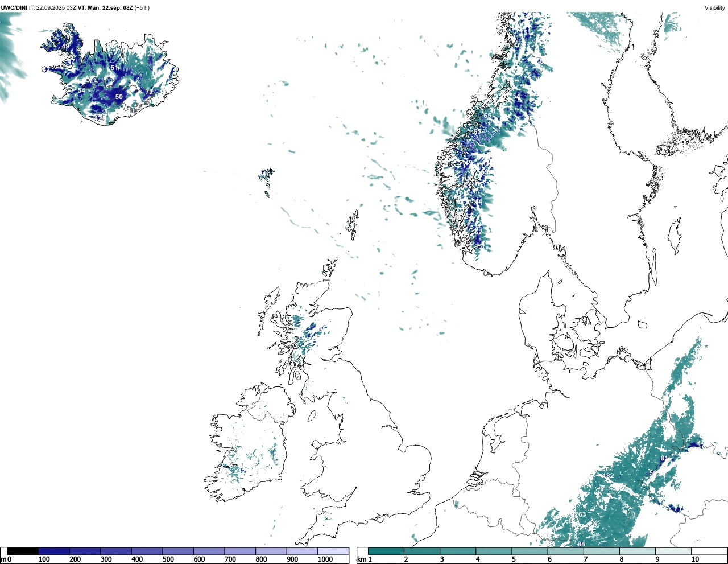Image resolution: width=728 pixels, height=564 pixels.
Task: Click the Gotland island outline
Action: pyautogui.click(x=674, y=235)
